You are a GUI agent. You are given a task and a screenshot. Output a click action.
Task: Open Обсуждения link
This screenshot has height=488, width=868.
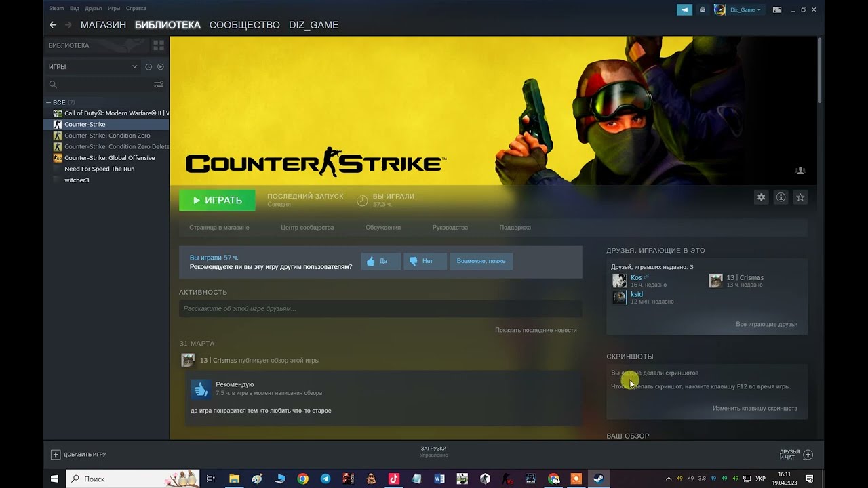[x=383, y=228]
